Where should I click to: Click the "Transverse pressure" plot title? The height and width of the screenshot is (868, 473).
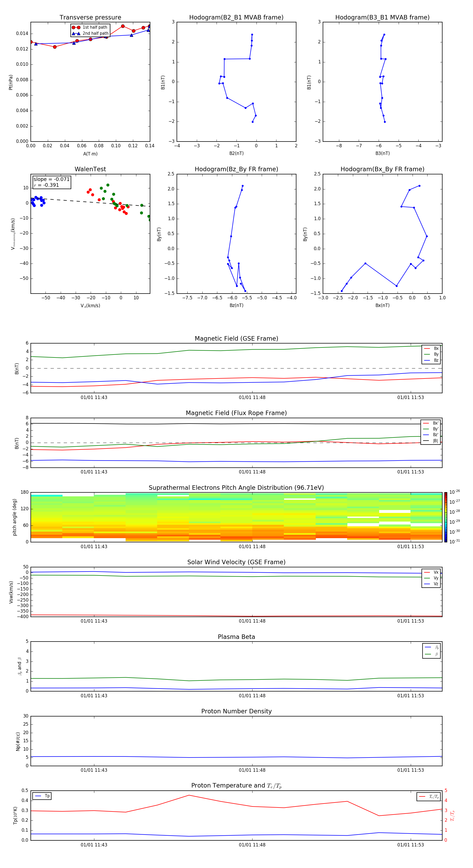[x=90, y=18]
